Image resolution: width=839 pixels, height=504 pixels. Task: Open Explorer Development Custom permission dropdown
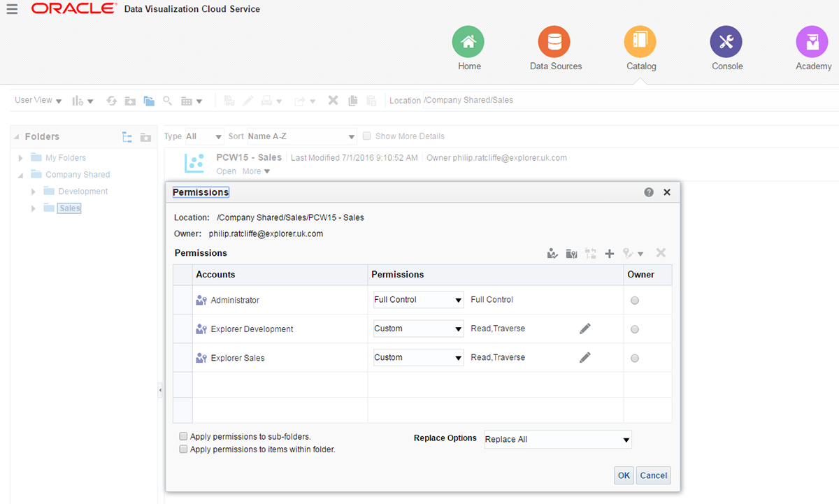418,329
